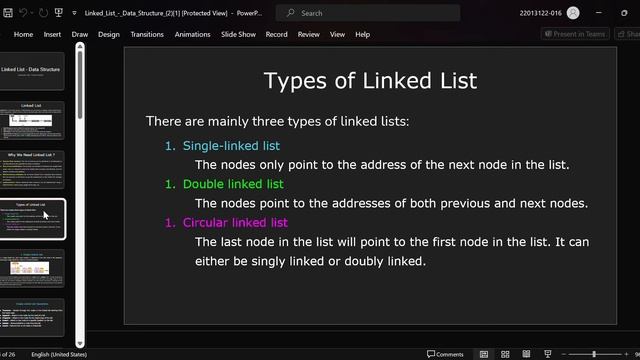640x360 pixels.
Task: Click the Save icon in the title bar
Action: click(8, 13)
